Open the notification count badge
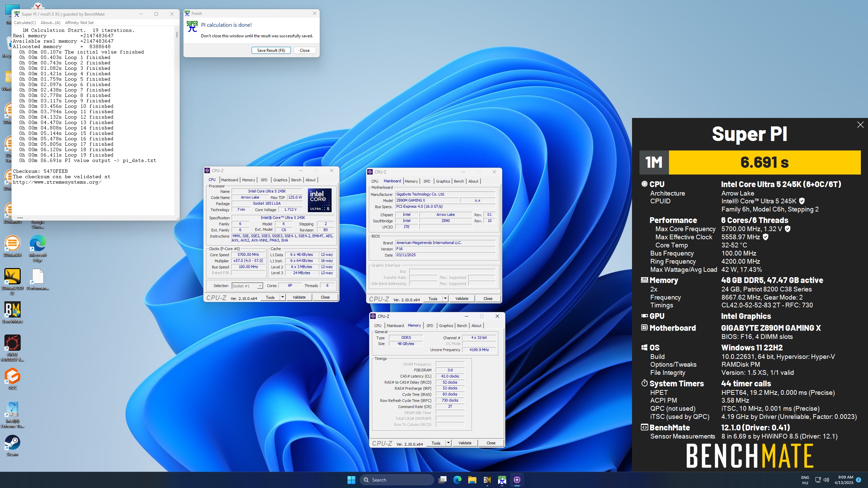The height and width of the screenshot is (488, 868). click(859, 480)
